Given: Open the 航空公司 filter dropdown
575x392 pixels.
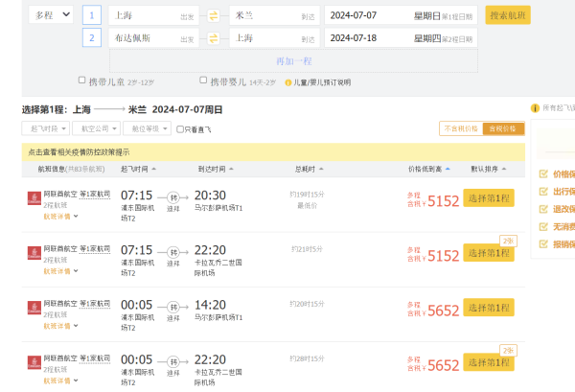Looking at the screenshot, I should (97, 128).
